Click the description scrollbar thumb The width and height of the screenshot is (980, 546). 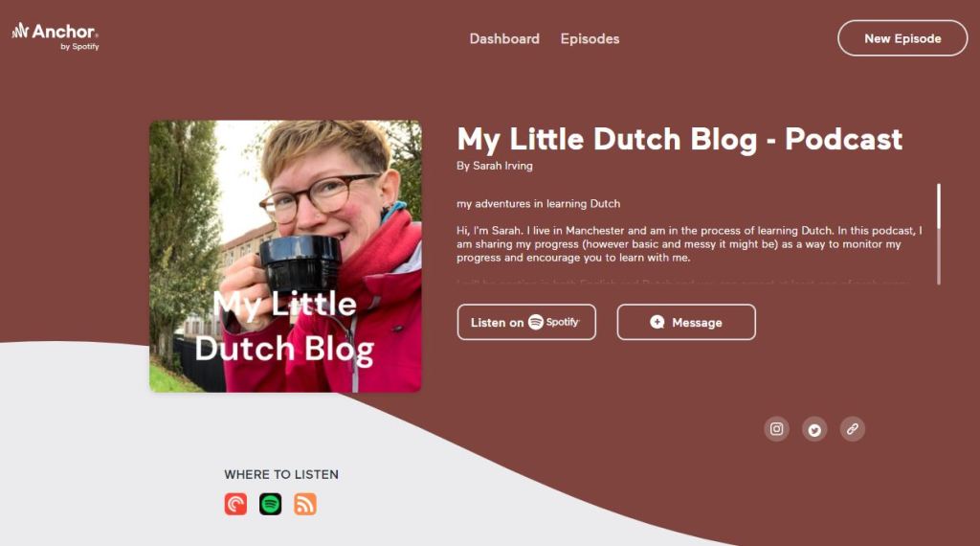[939, 206]
